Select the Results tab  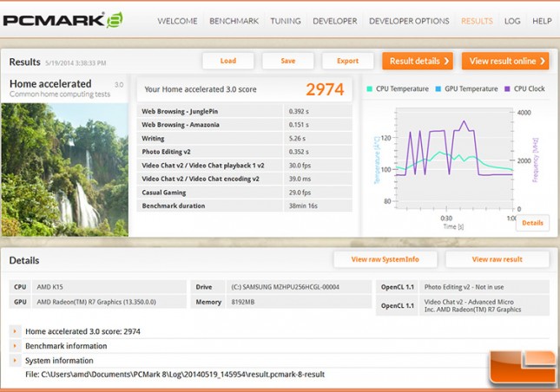pos(477,21)
